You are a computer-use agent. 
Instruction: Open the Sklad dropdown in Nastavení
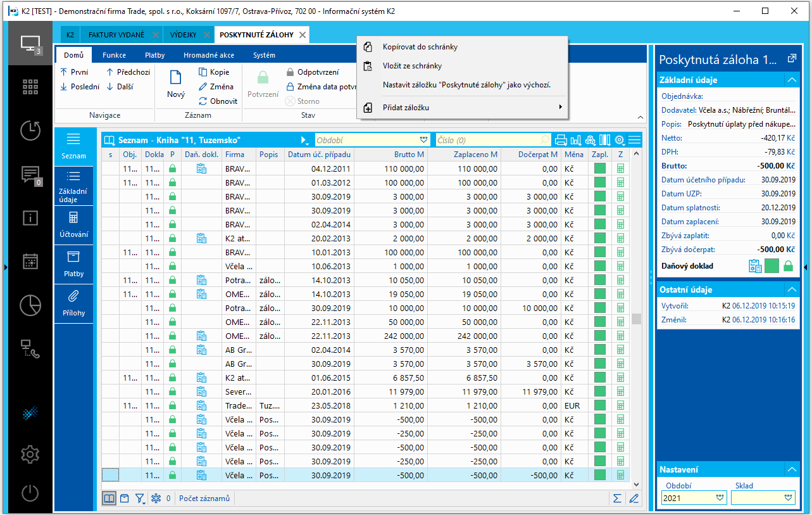(788, 498)
